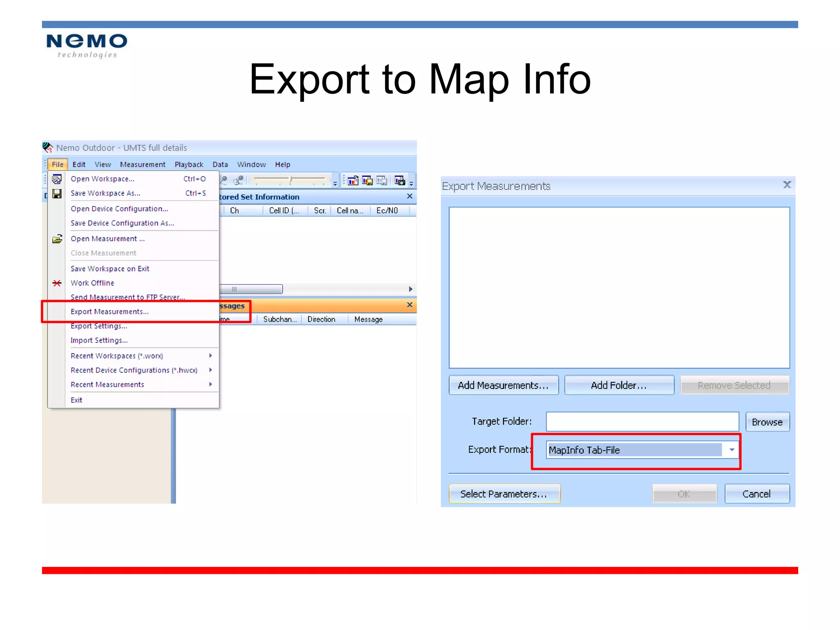Click the Add Folder... button
The image size is (840, 630).
point(619,385)
